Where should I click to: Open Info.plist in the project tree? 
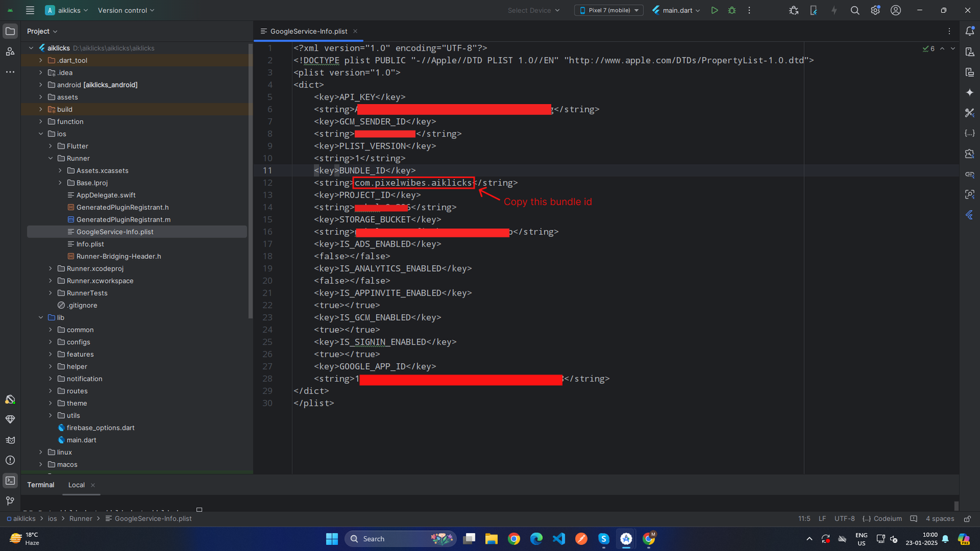(x=90, y=244)
